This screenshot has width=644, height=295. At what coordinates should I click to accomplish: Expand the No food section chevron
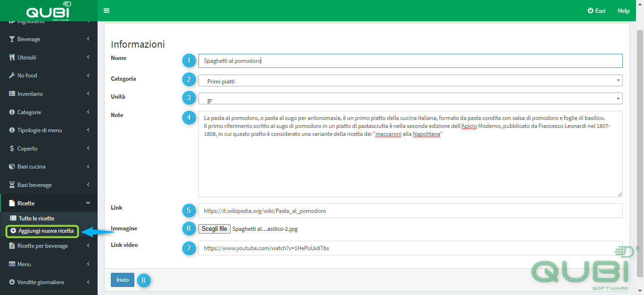pos(88,76)
